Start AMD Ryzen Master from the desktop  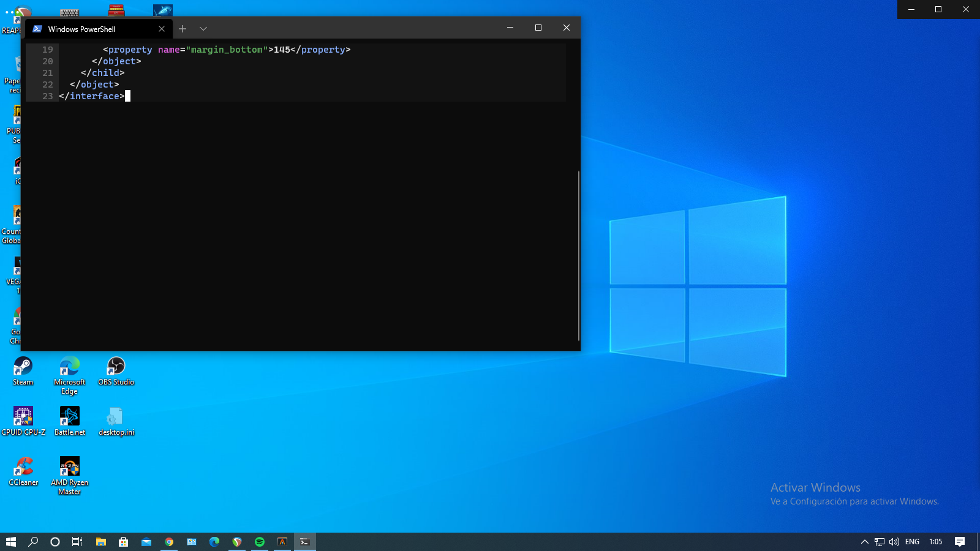[69, 467]
